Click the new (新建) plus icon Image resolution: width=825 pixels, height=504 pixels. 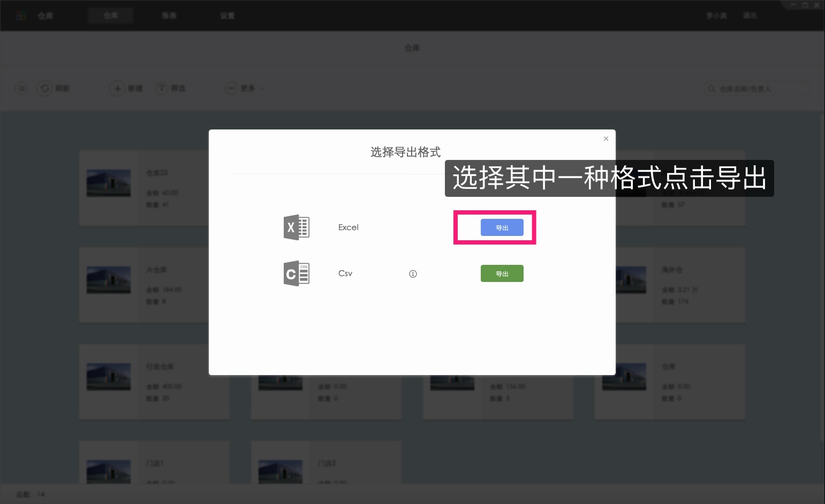point(118,88)
